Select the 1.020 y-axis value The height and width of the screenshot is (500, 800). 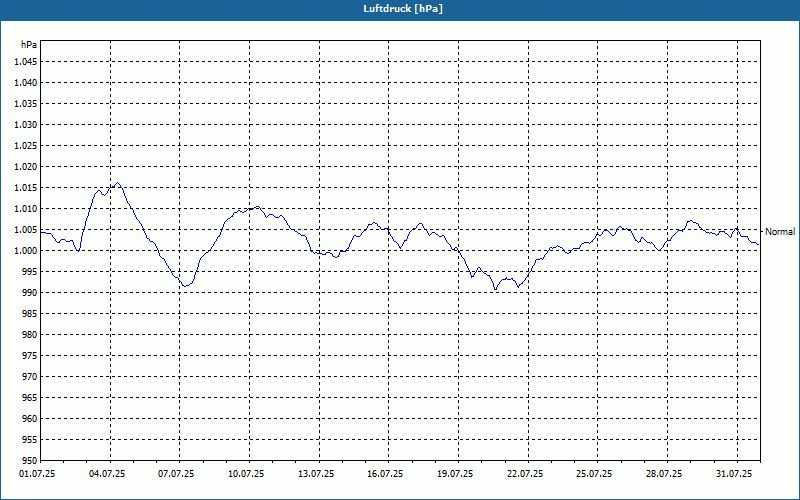26,167
